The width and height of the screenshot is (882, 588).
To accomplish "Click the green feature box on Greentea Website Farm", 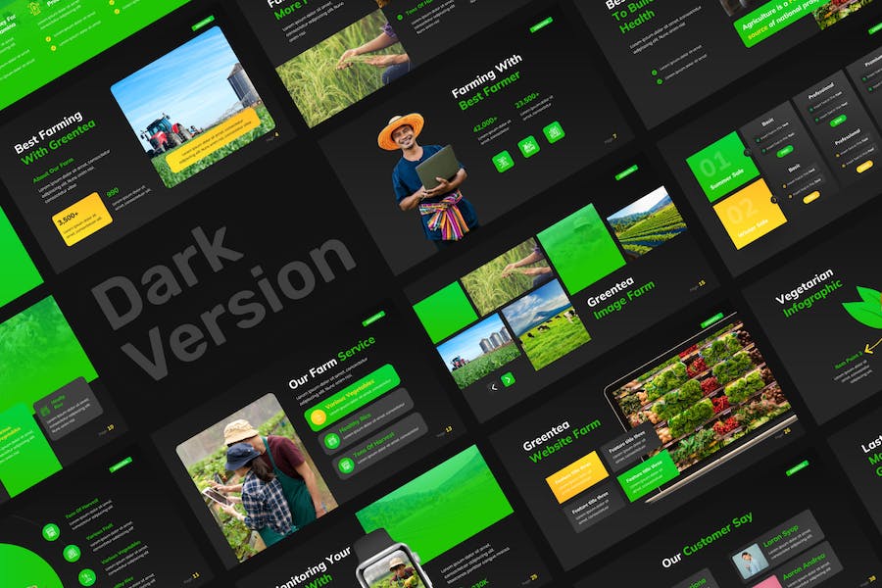I will [x=648, y=476].
